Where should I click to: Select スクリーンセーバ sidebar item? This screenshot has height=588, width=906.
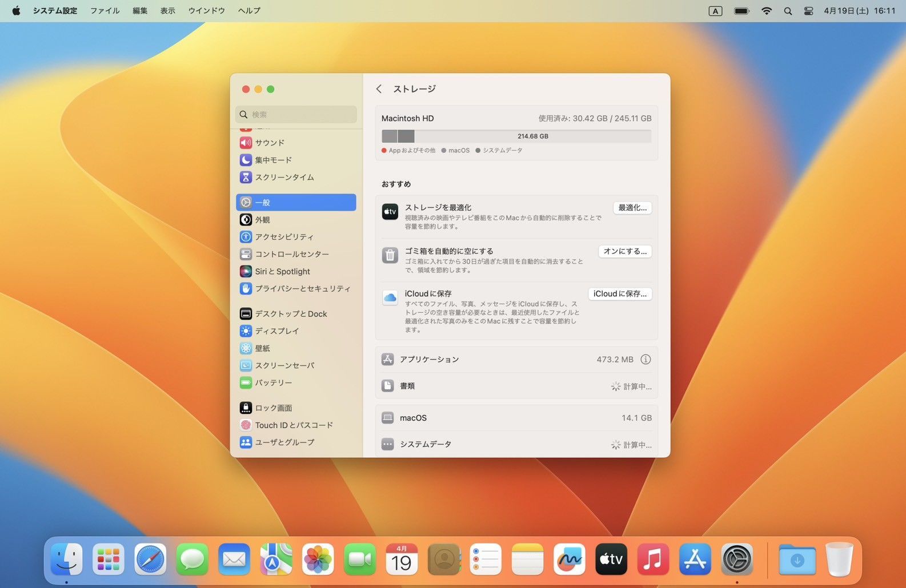(296, 365)
